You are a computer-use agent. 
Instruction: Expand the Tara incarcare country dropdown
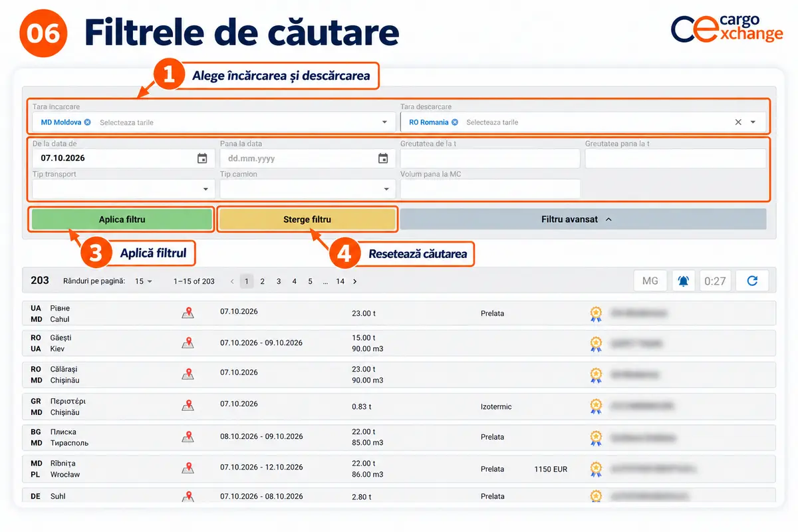(384, 122)
